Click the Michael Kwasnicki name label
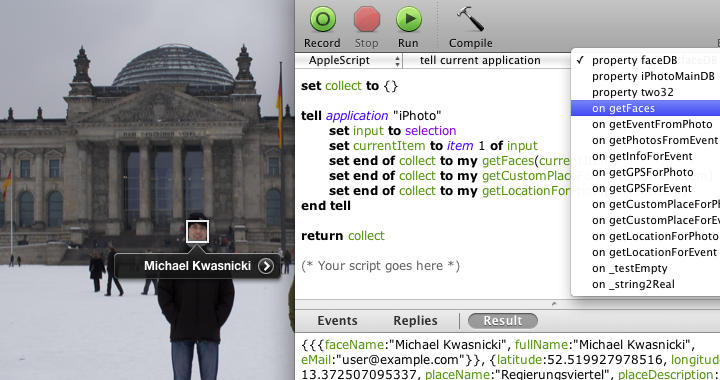The image size is (720, 380). click(197, 266)
